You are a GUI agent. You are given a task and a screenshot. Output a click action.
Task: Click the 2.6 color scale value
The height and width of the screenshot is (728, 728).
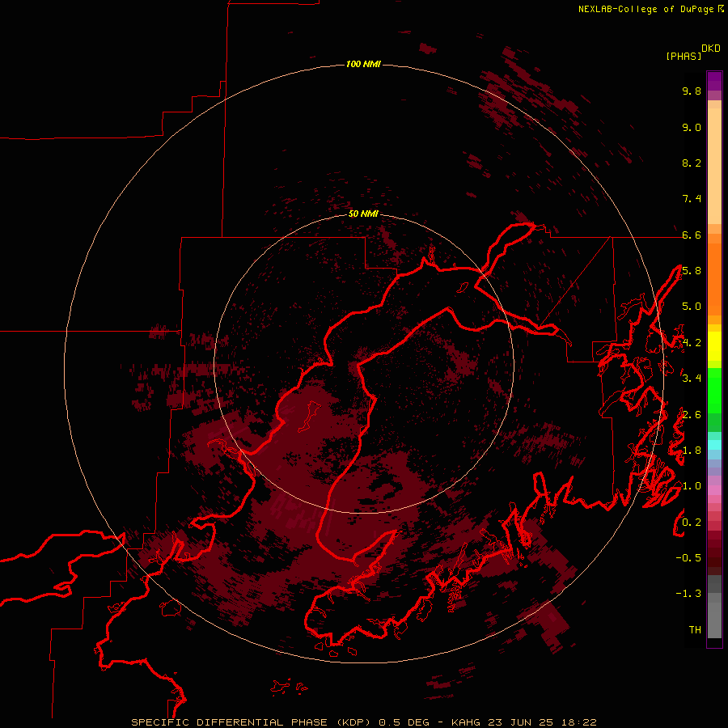pyautogui.click(x=692, y=415)
